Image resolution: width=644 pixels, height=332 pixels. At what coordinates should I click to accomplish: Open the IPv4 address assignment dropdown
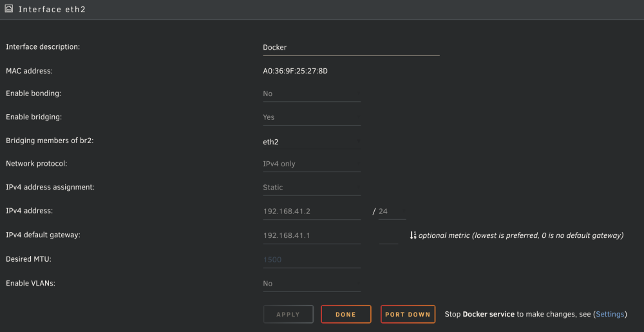click(312, 188)
